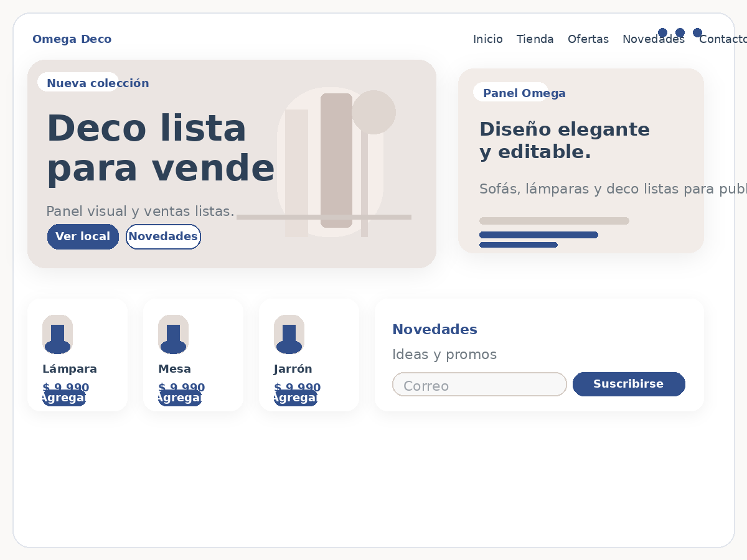This screenshot has height=560, width=747.
Task: Open the Inicio menu item
Action: point(487,39)
